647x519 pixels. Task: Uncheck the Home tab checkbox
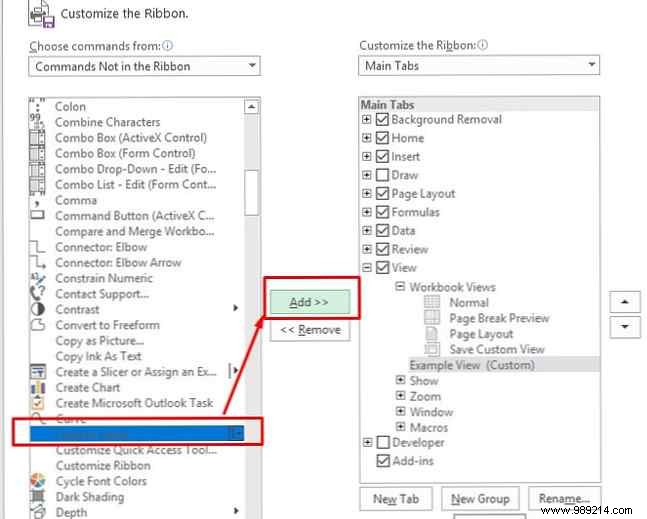click(382, 138)
